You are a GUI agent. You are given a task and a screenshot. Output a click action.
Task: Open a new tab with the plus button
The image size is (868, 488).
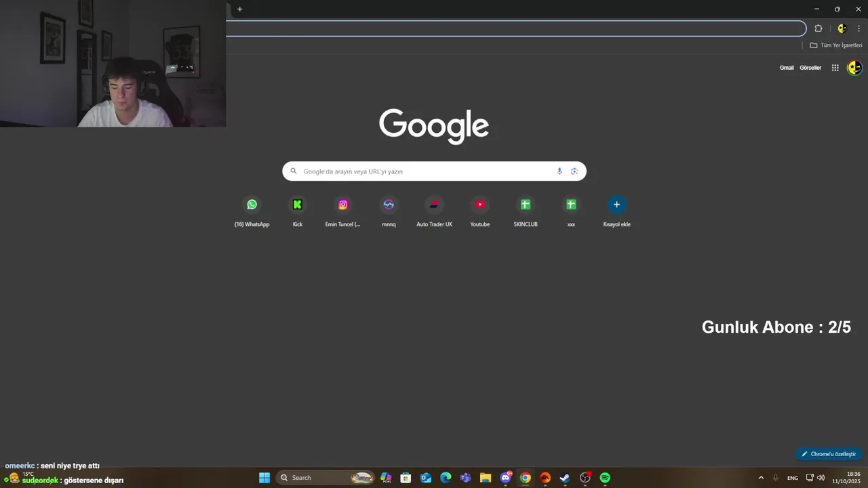239,9
